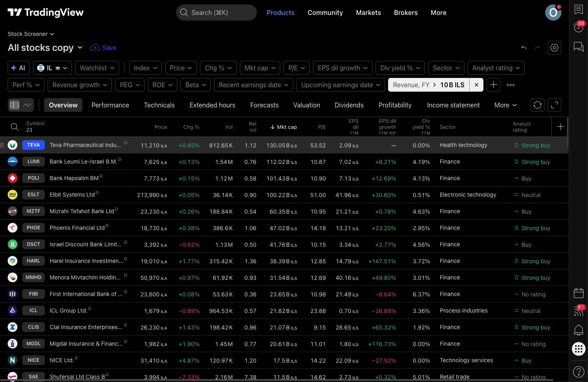Open the notifications bell icon

(578, 330)
